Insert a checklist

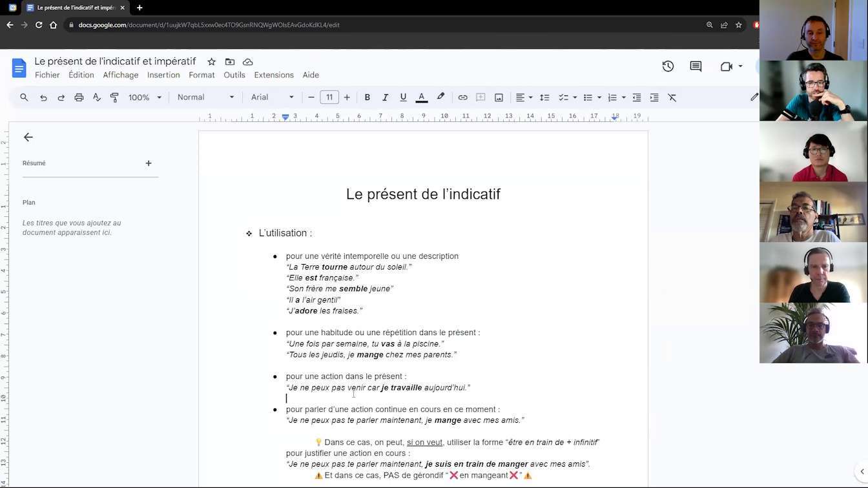(563, 97)
